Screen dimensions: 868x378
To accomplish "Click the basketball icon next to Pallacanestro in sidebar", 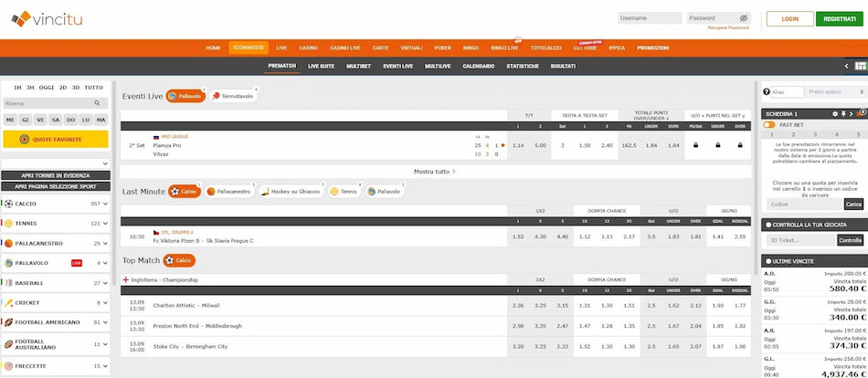I will 8,243.
